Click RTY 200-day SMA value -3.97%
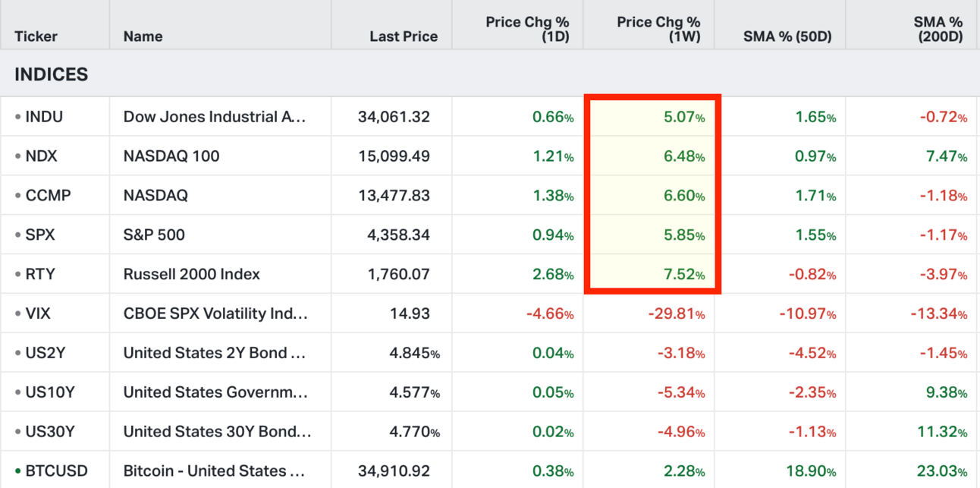The image size is (980, 488). 944,275
